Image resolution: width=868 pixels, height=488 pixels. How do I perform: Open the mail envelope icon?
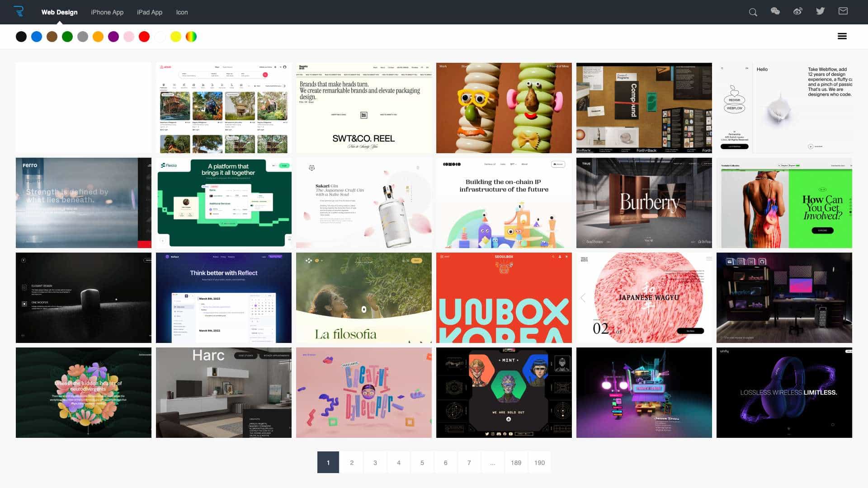tap(843, 11)
